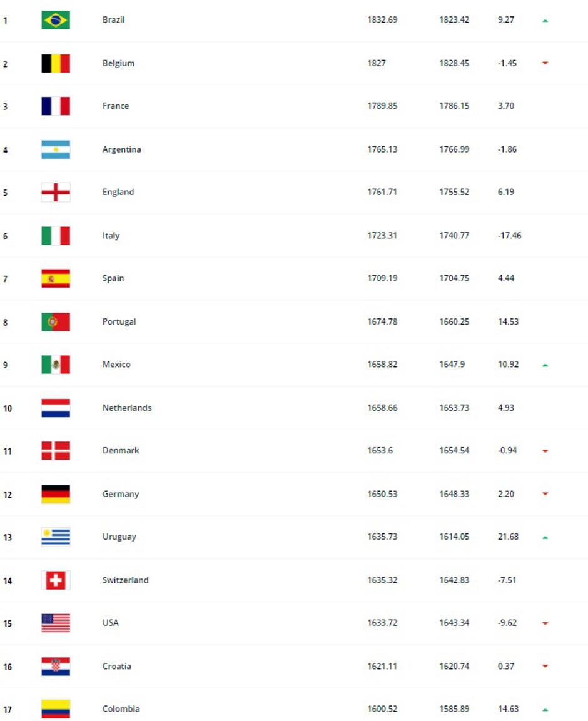Click the rank number 13 cell
Screen dimensions: 588x721
(8, 537)
